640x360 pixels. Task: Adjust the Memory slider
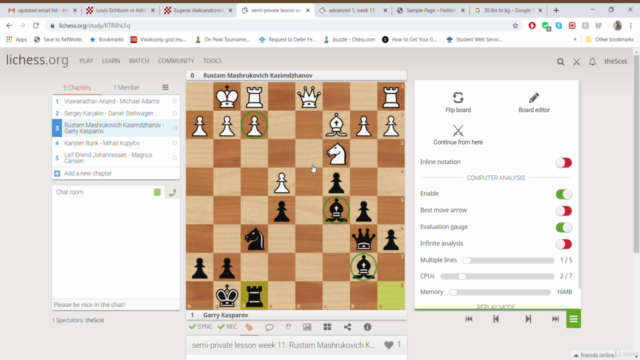pos(500,292)
